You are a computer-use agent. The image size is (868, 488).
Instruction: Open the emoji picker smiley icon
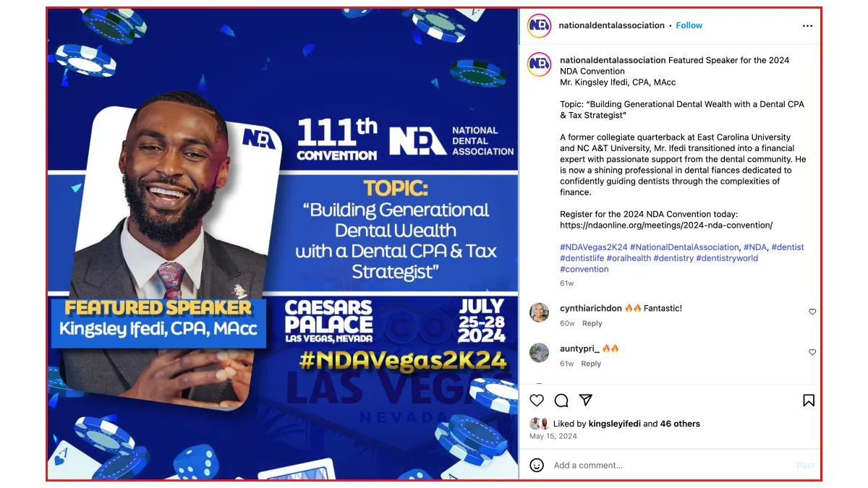pos(537,465)
